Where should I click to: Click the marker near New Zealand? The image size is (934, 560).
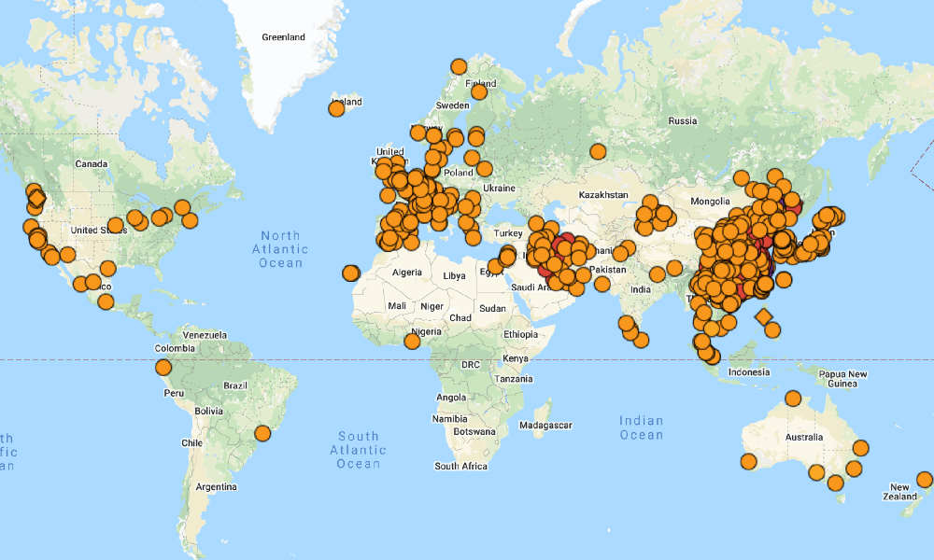pos(925,479)
